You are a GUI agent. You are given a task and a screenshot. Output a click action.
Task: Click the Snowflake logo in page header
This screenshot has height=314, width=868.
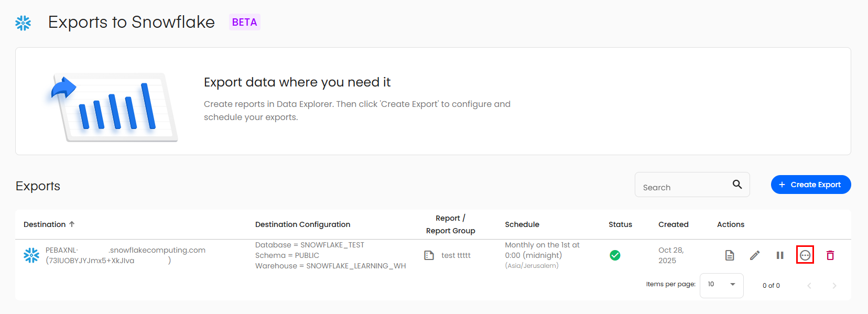[x=23, y=23]
